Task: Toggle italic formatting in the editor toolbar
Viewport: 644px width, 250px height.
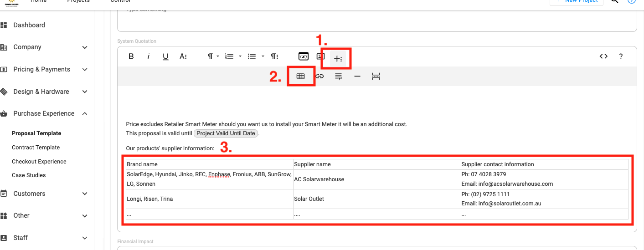Action: pyautogui.click(x=148, y=56)
